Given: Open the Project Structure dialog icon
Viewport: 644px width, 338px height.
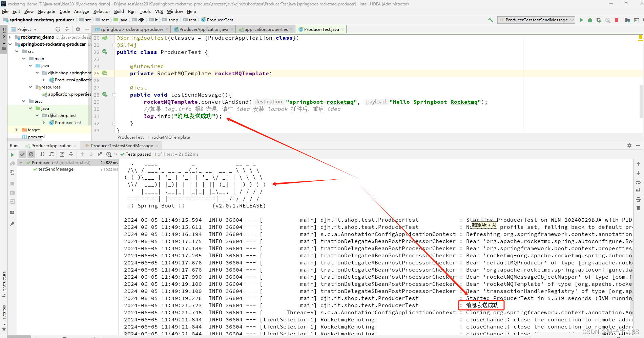Looking at the screenshot, I should coord(628,20).
